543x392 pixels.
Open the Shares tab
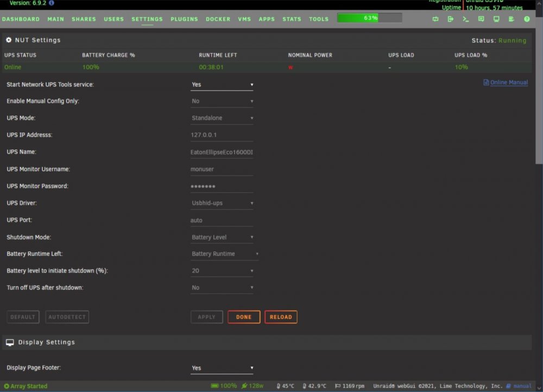point(84,19)
